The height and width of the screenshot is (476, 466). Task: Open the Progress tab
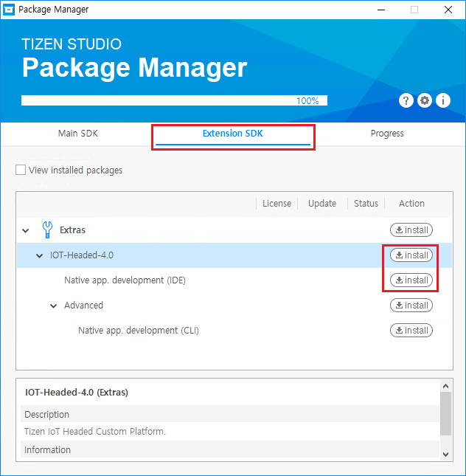(x=387, y=134)
